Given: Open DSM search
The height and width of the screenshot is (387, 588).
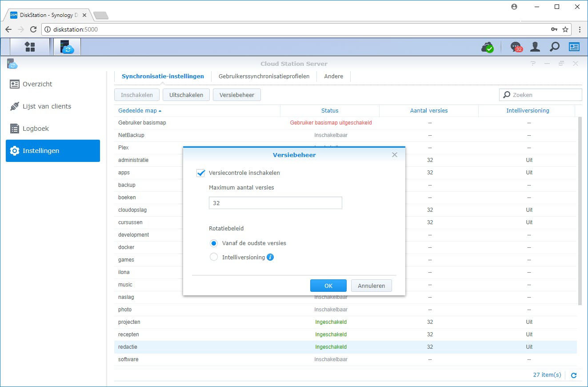Looking at the screenshot, I should click(x=554, y=46).
